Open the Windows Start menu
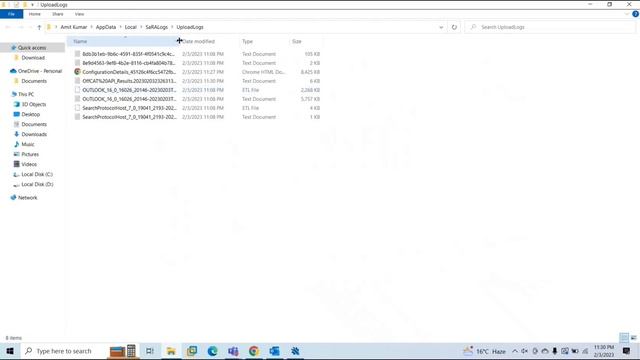Screen dimensions: 640x360 coord(10,351)
